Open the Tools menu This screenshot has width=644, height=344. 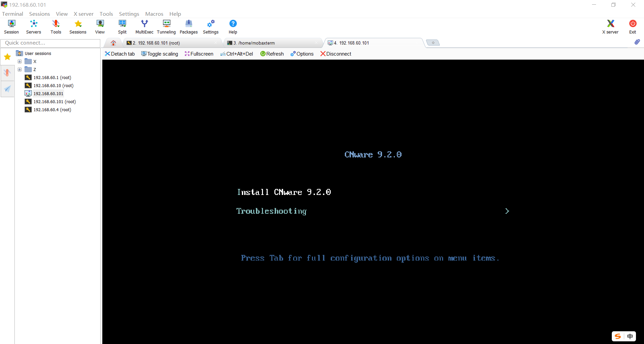pyautogui.click(x=106, y=14)
